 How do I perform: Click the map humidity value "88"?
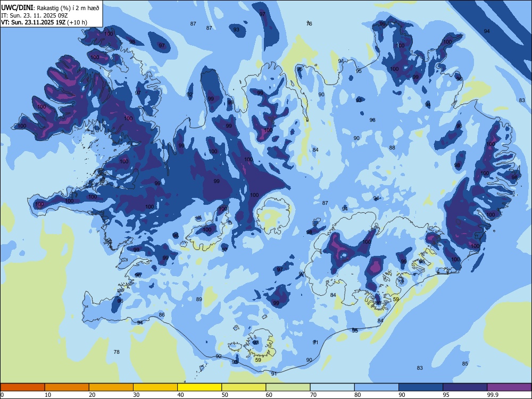392,148
